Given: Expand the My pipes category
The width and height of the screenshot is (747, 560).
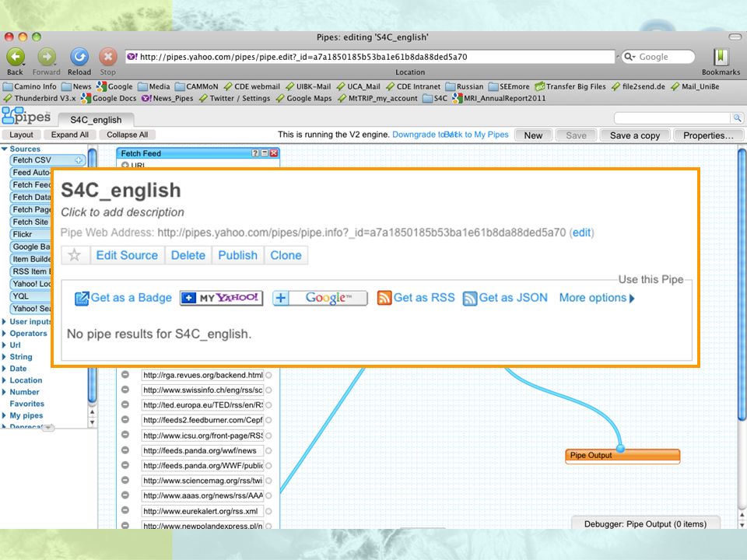Looking at the screenshot, I should pos(5,415).
